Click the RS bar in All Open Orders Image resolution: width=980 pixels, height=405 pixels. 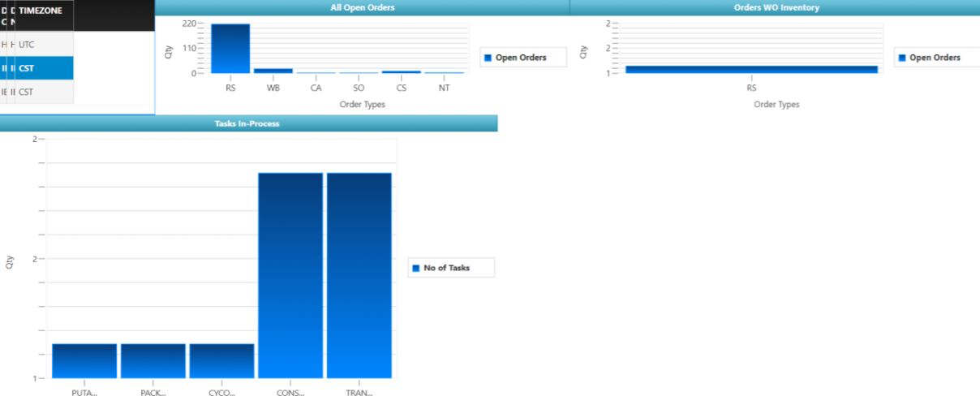click(x=230, y=49)
